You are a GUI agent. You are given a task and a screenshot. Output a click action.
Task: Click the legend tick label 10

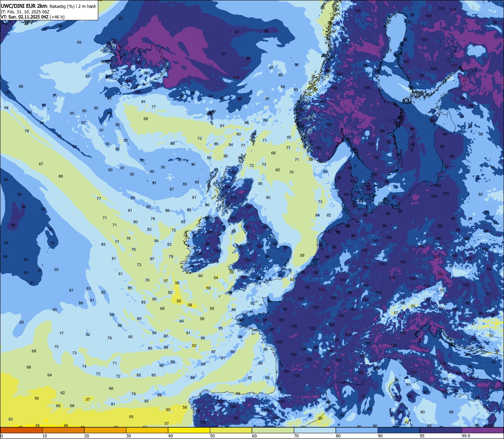pos(44,436)
